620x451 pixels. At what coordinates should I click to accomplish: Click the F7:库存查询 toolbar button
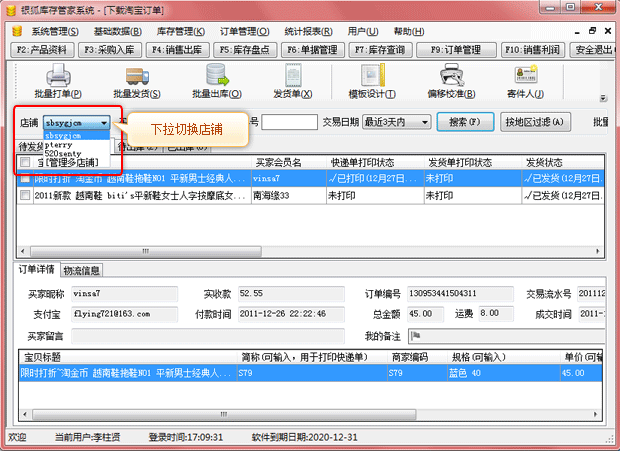tap(371, 49)
